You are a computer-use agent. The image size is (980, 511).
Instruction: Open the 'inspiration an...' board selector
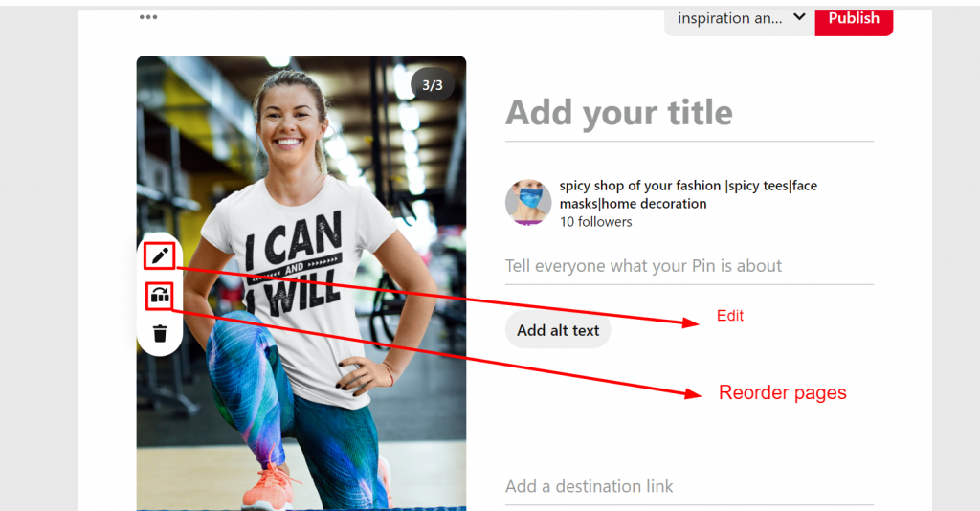[740, 19]
